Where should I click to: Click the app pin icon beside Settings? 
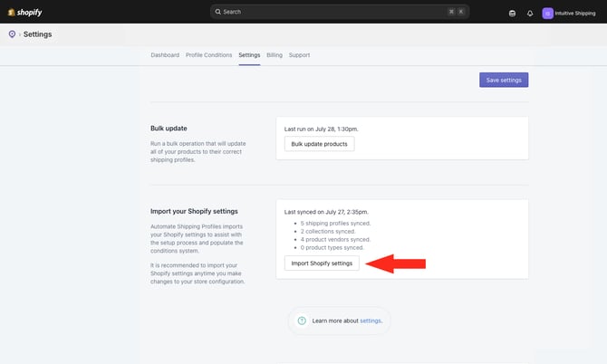(12, 34)
